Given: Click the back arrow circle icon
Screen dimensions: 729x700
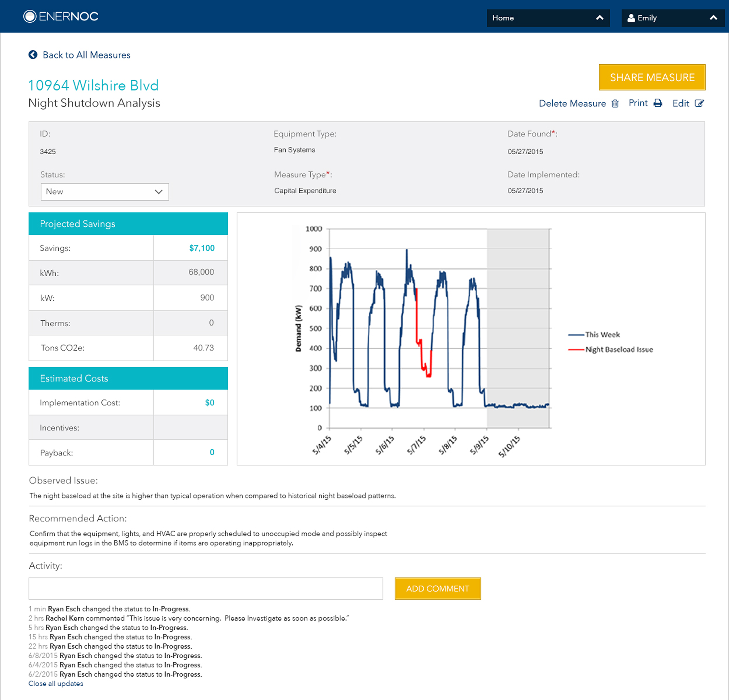Looking at the screenshot, I should 33,55.
